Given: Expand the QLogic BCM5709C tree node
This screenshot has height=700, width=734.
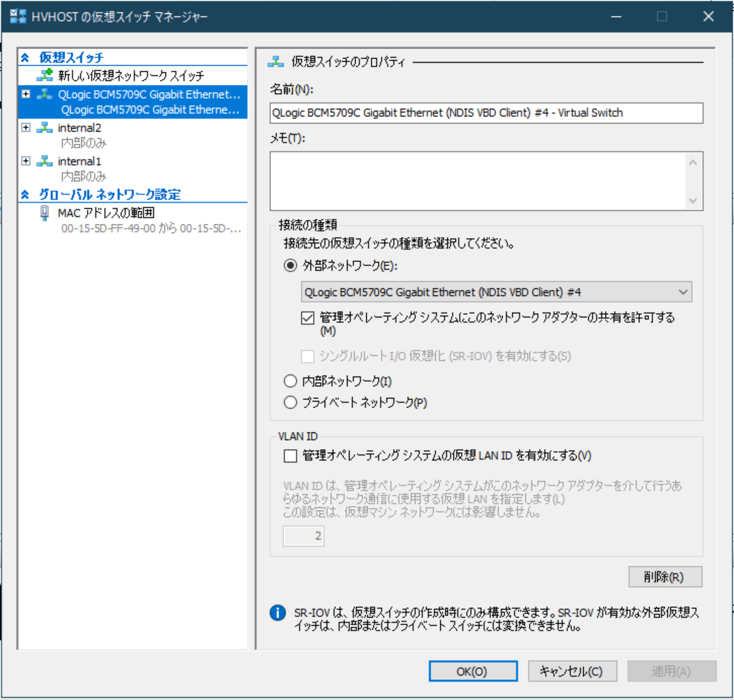Looking at the screenshot, I should point(26,94).
